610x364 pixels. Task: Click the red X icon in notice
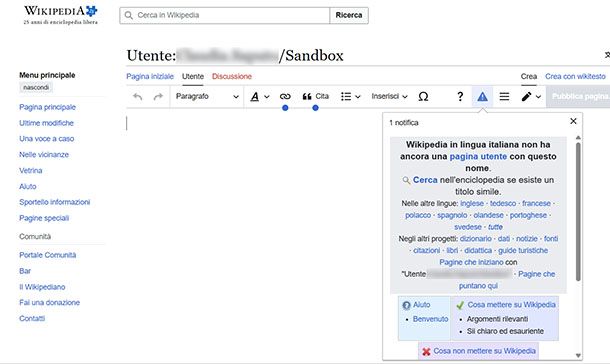pos(426,352)
